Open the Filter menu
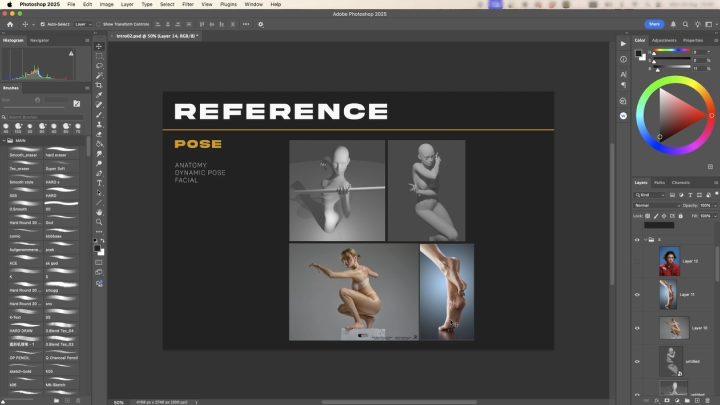The width and height of the screenshot is (720, 405). [188, 4]
